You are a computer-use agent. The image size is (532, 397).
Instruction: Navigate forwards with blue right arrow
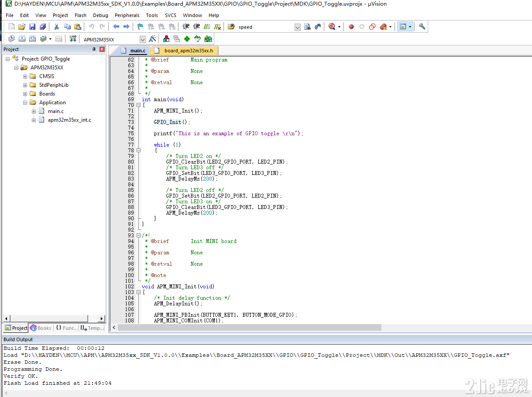click(127, 27)
